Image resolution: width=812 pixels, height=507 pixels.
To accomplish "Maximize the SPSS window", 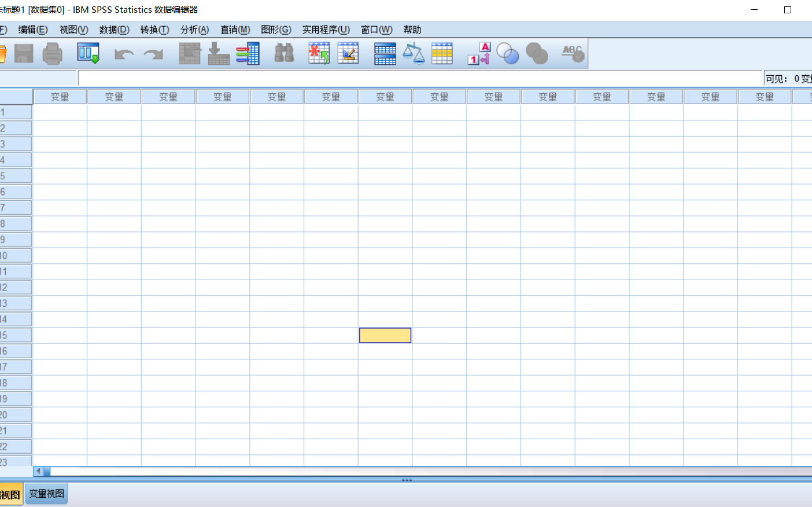I will [788, 10].
